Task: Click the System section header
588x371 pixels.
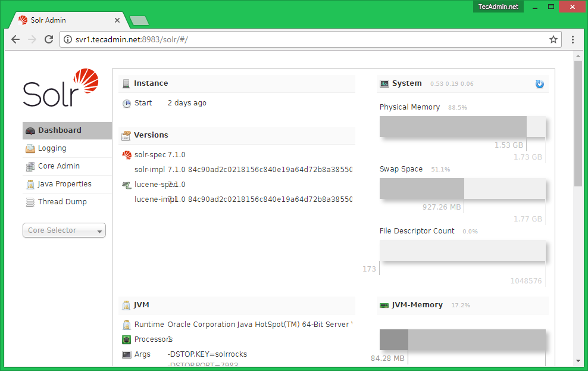Action: 462,83
